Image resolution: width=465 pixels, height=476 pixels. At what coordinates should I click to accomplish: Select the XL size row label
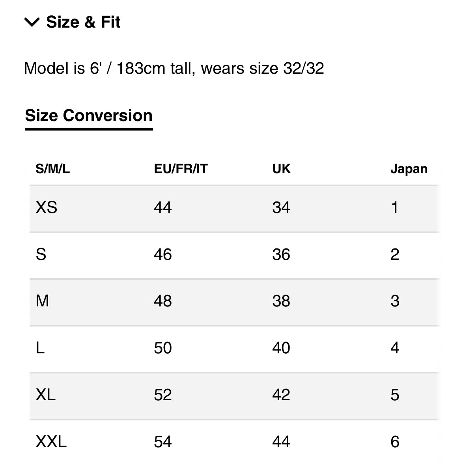46,395
